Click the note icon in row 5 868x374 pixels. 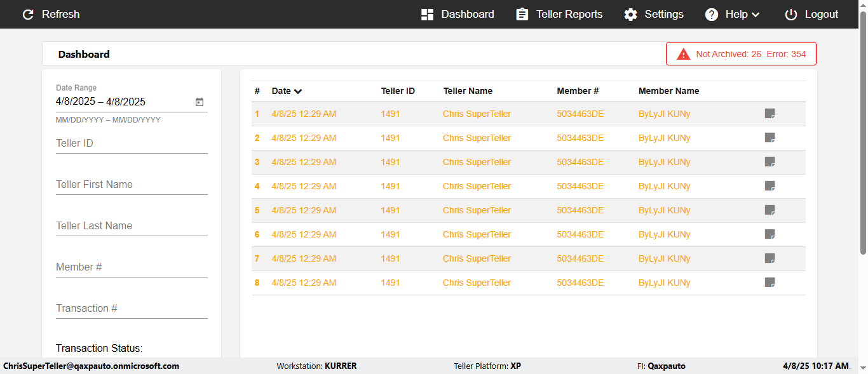pos(770,210)
